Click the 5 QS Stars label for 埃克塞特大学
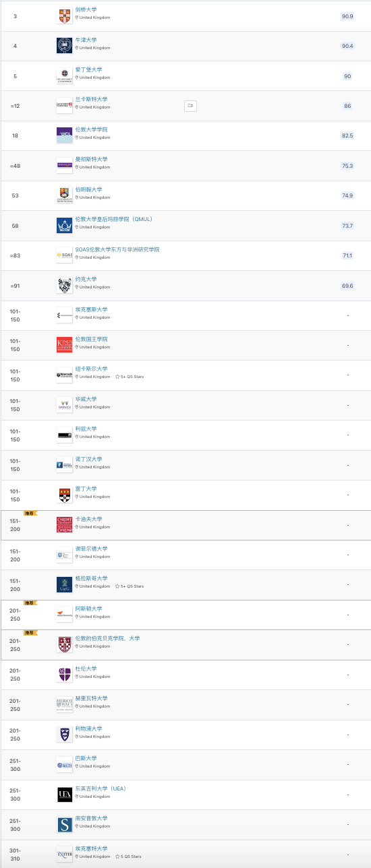Screen dimensions: 371x868 tap(131, 856)
